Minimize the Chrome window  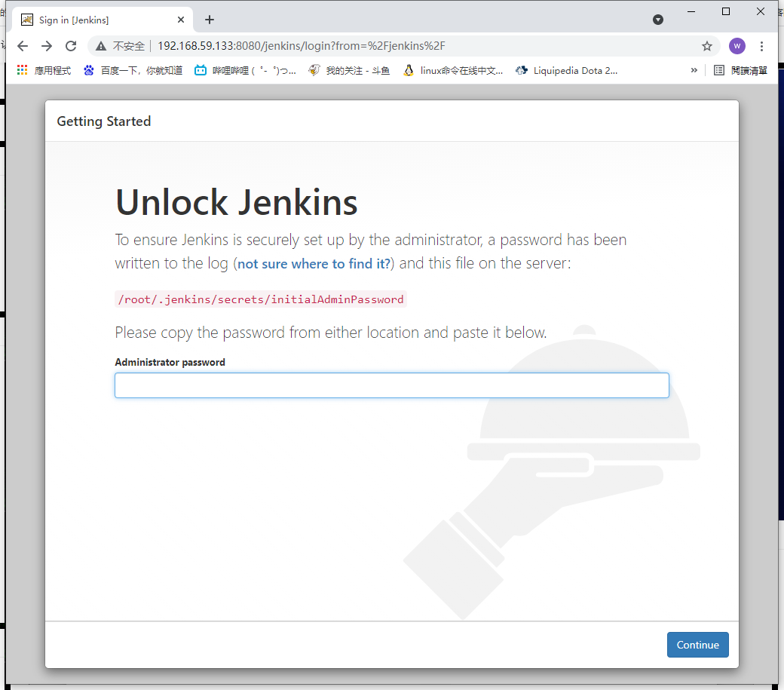(x=691, y=11)
